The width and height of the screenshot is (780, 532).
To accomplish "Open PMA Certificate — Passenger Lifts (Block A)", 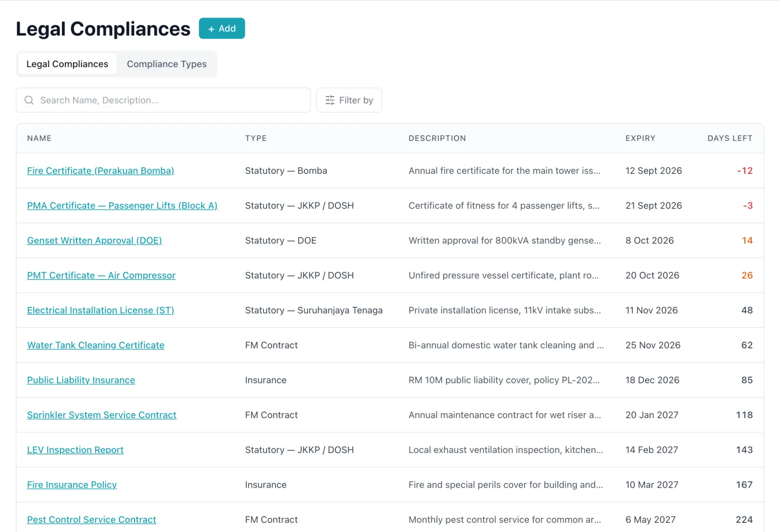I will click(x=122, y=206).
